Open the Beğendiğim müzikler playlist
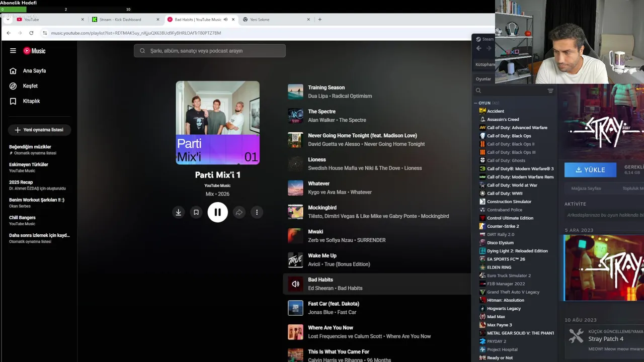This screenshot has width=644, height=362. pyautogui.click(x=33, y=149)
